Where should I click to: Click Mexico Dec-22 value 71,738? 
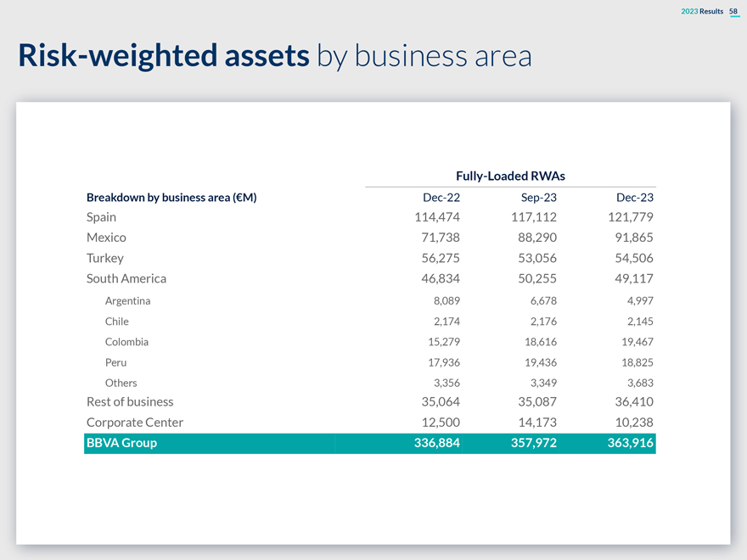[x=441, y=238]
